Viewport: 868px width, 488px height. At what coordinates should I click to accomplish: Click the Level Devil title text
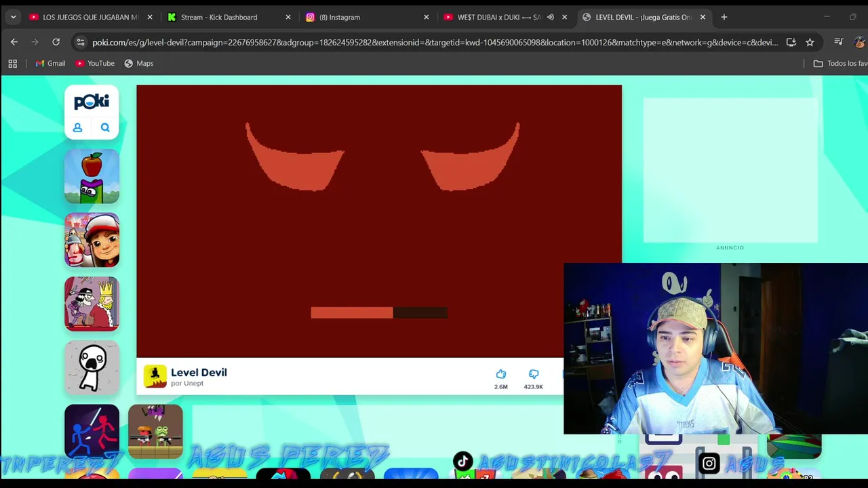coord(199,372)
